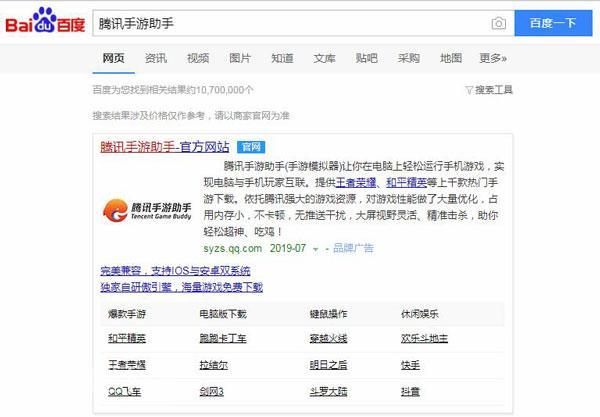
Task: Click the result count text 10,700,000个
Action: 225,90
